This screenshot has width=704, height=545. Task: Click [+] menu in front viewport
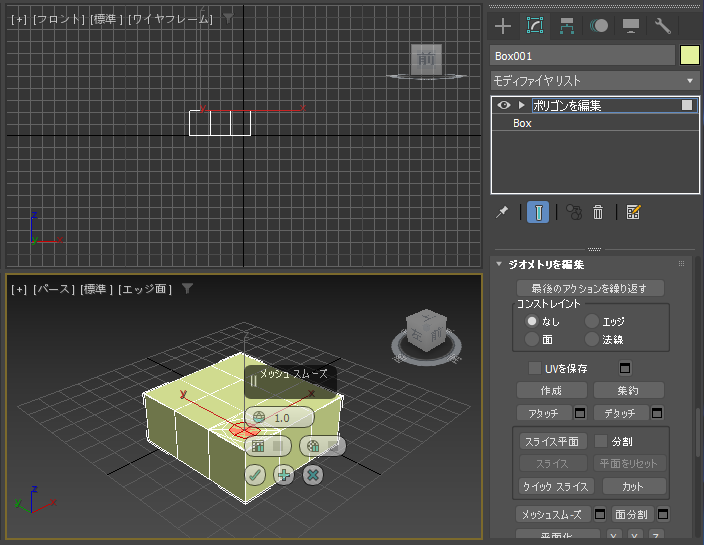19,19
